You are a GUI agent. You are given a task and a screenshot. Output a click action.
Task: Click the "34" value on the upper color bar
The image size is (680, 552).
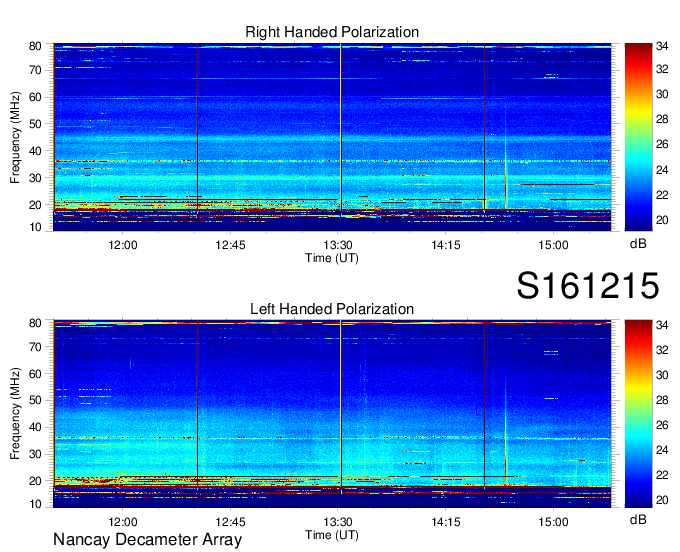662,46
